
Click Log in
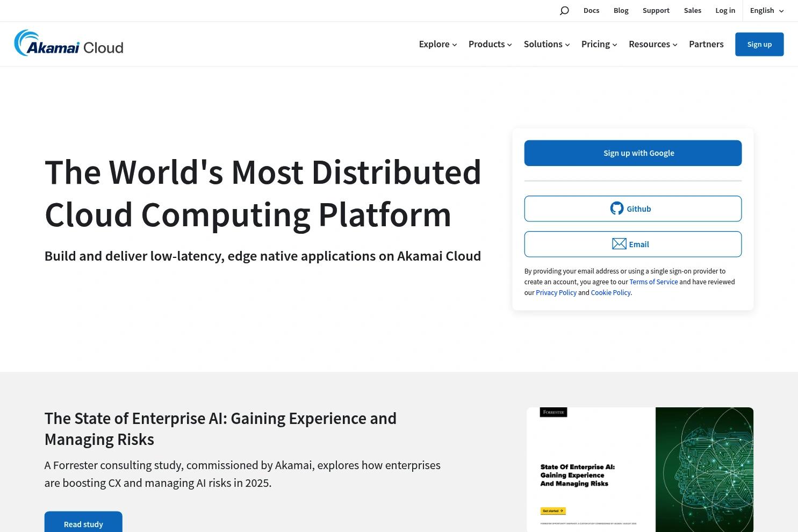click(x=725, y=11)
